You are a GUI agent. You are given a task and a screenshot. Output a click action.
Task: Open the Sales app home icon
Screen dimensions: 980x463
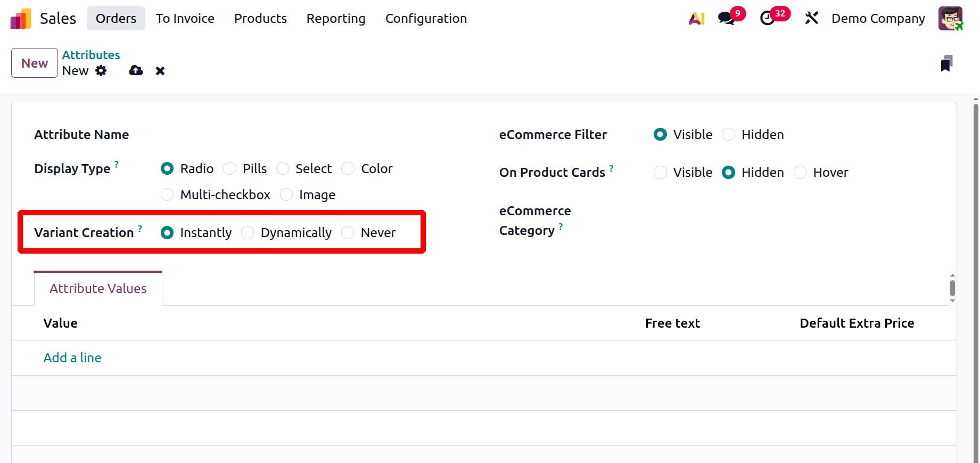point(21,19)
